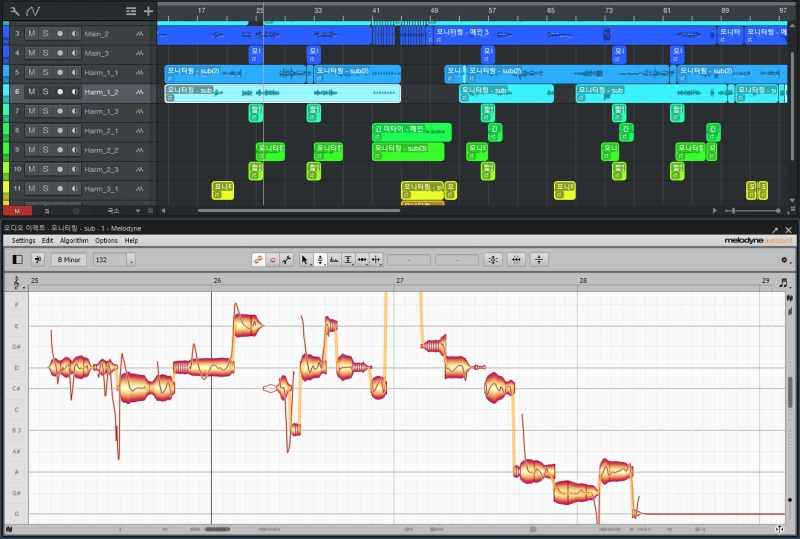Select the Melodyne note separation tool
The image size is (800, 539).
[x=376, y=260]
